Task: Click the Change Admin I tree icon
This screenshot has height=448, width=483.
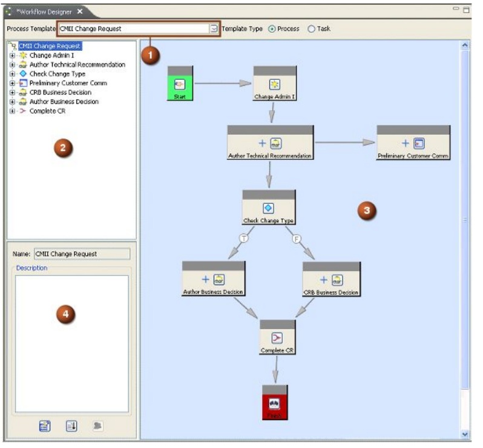Action: pos(23,56)
